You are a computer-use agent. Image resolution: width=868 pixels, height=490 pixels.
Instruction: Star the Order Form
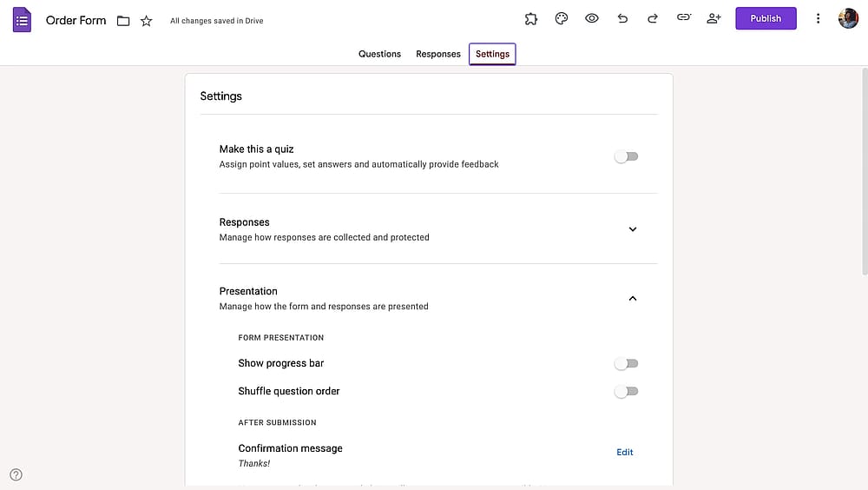(x=146, y=21)
